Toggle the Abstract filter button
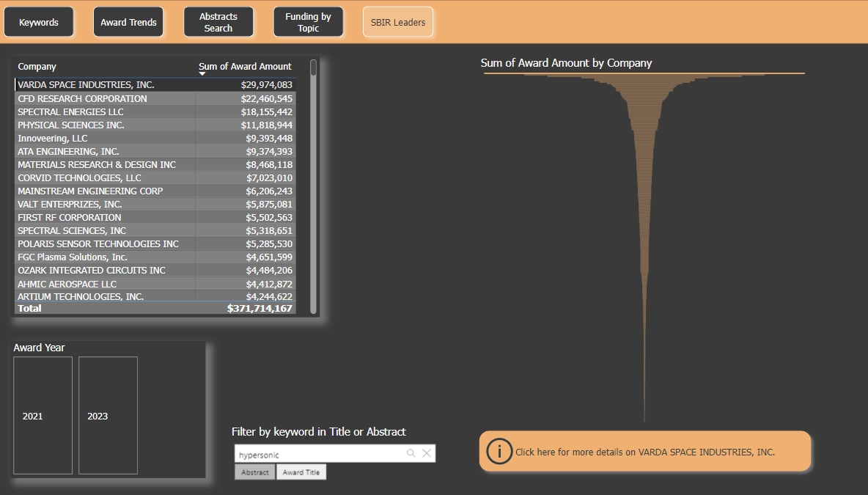The width and height of the screenshot is (868, 495). coord(254,472)
